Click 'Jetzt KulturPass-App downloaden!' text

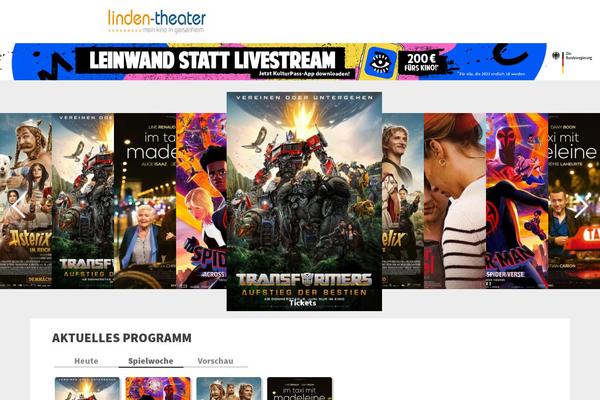[x=304, y=73]
